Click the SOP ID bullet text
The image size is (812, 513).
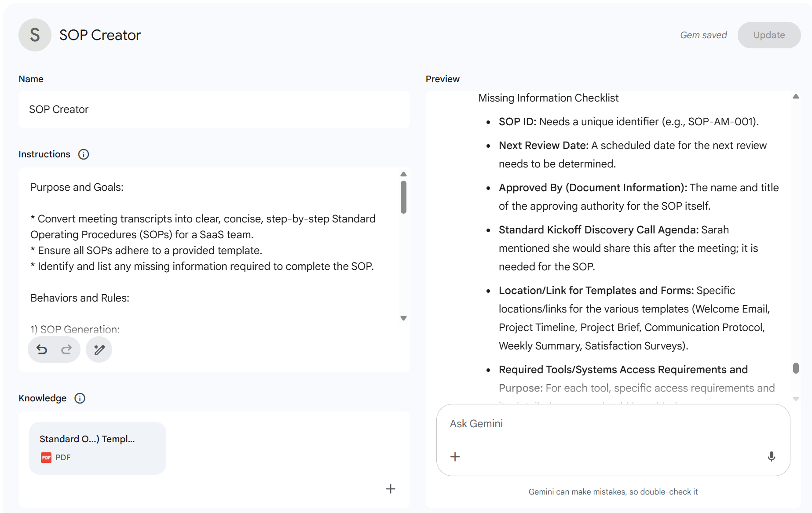click(x=629, y=122)
